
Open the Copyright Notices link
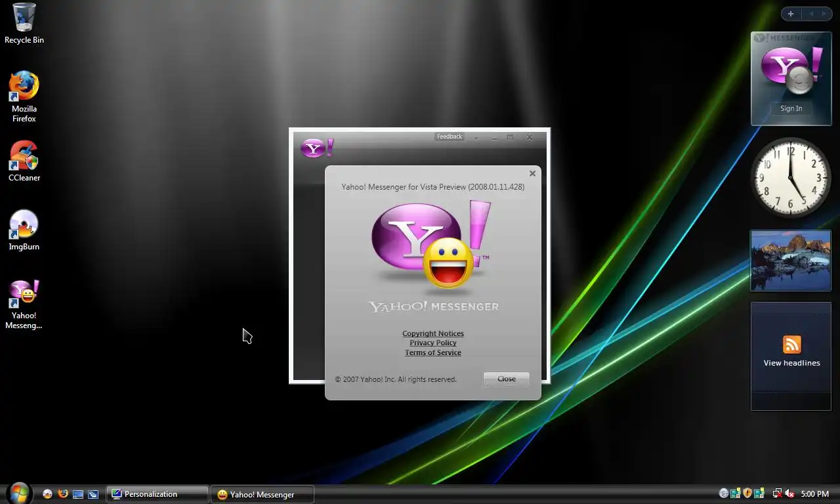[x=433, y=333]
